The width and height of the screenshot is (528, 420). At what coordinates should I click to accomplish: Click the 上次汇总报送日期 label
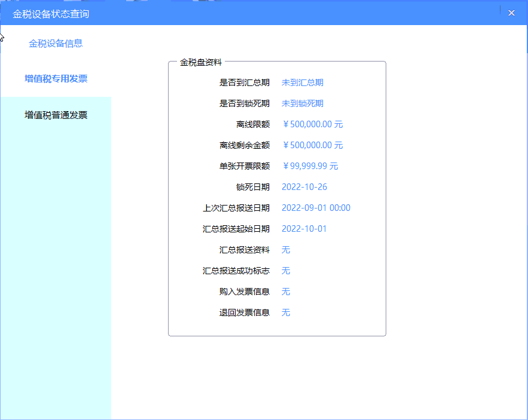coord(236,208)
